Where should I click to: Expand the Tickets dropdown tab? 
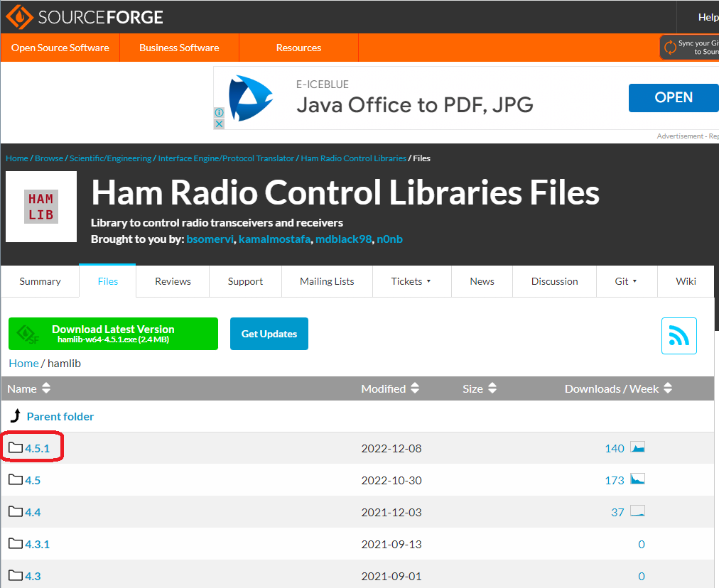pyautogui.click(x=411, y=281)
